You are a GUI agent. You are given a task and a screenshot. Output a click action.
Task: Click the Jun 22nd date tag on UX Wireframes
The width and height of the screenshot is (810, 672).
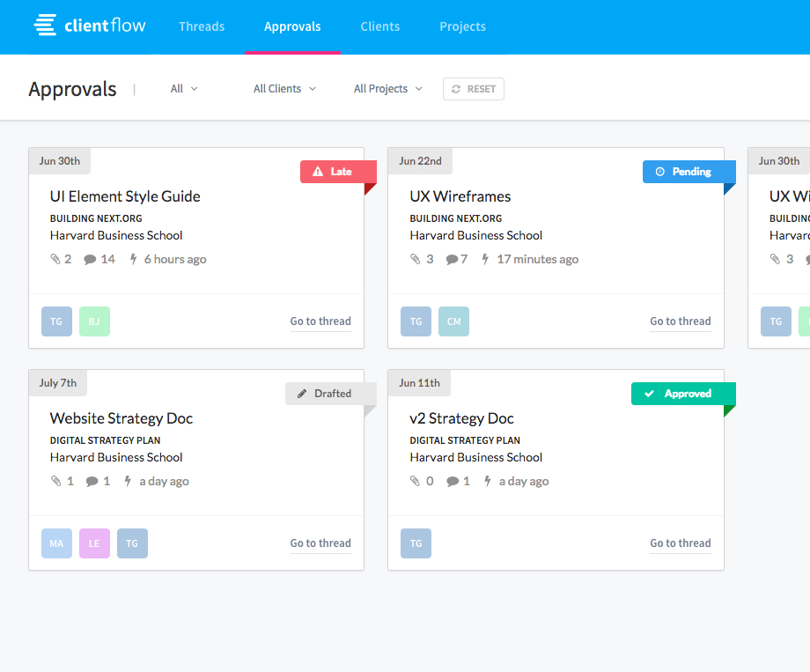(420, 161)
